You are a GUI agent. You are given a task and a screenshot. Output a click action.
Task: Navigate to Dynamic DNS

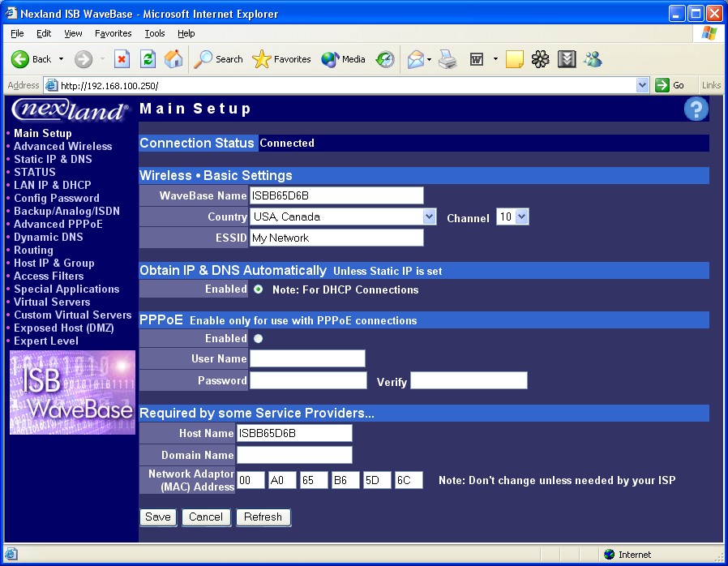(49, 238)
